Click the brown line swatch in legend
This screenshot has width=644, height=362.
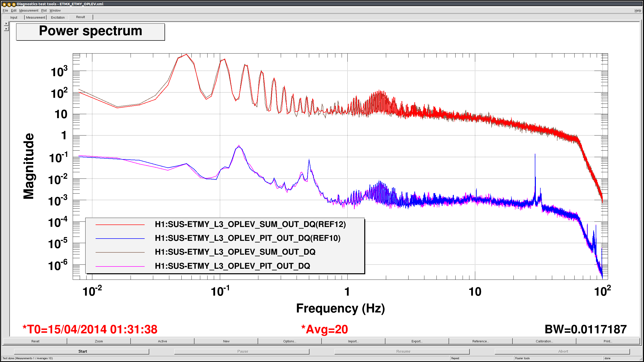point(120,252)
